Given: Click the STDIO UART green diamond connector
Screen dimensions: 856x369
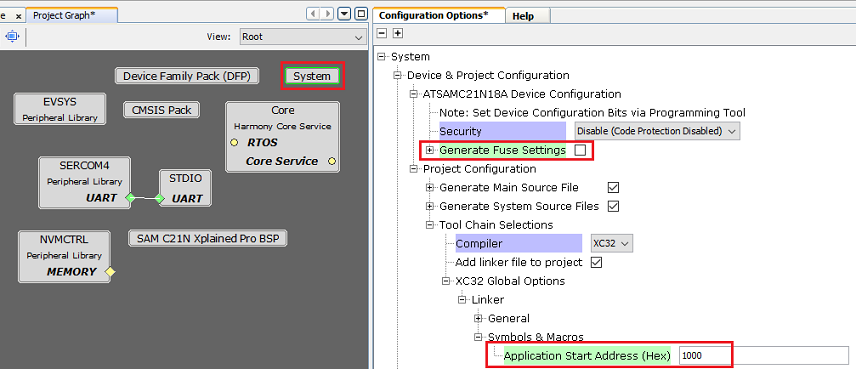Looking at the screenshot, I should point(159,199).
